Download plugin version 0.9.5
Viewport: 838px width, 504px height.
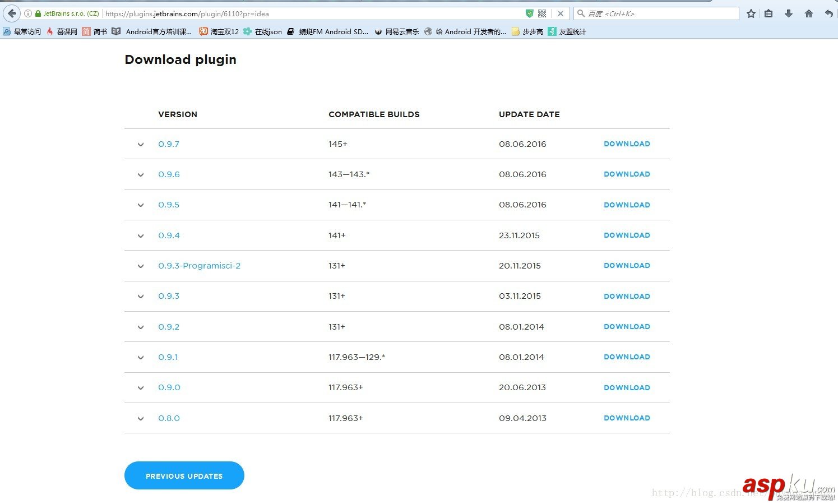click(627, 205)
